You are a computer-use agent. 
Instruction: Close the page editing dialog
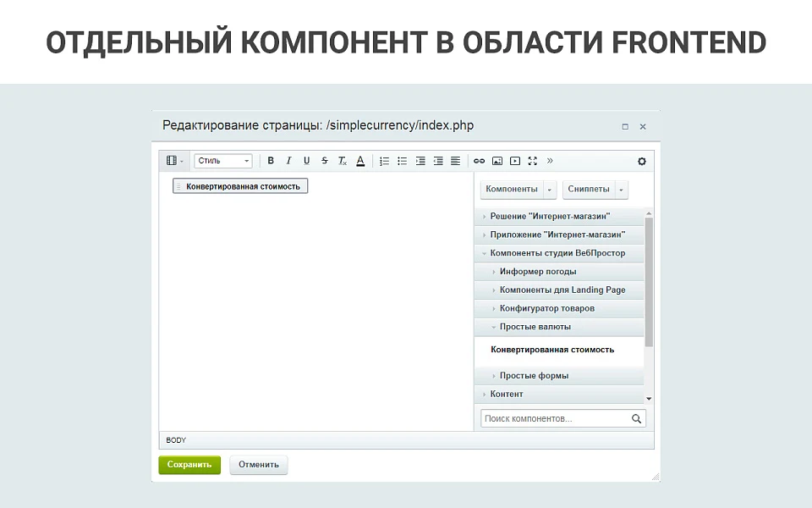click(x=643, y=126)
